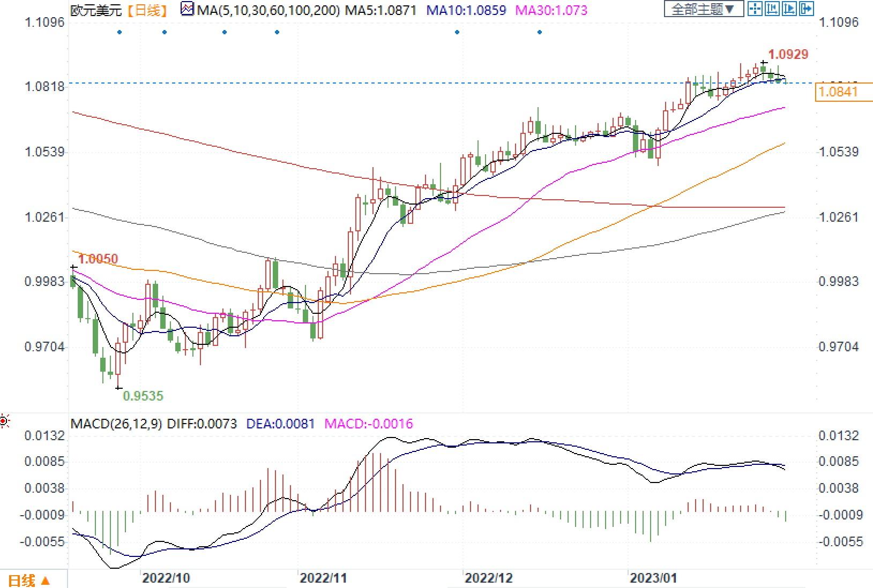The height and width of the screenshot is (588, 873).
Task: Click the 欧元美元 symbol title
Action: pos(96,10)
